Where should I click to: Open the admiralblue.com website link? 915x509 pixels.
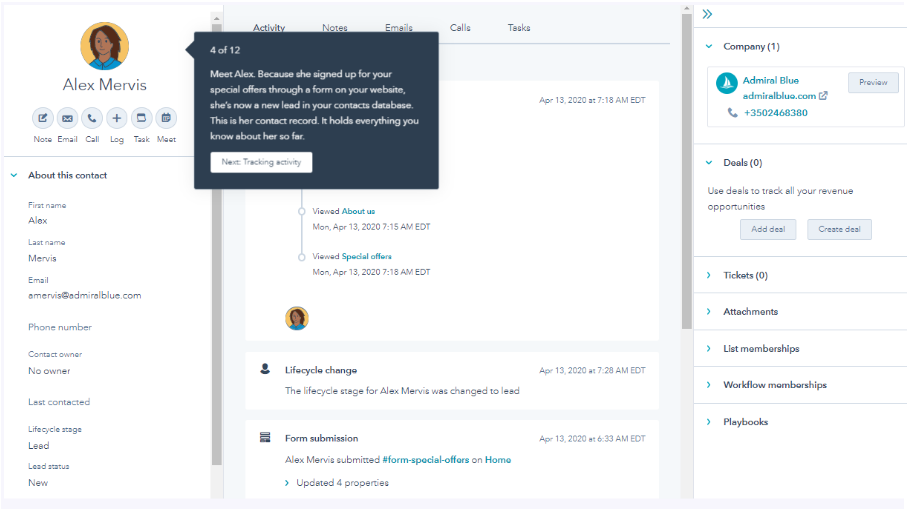coord(779,96)
